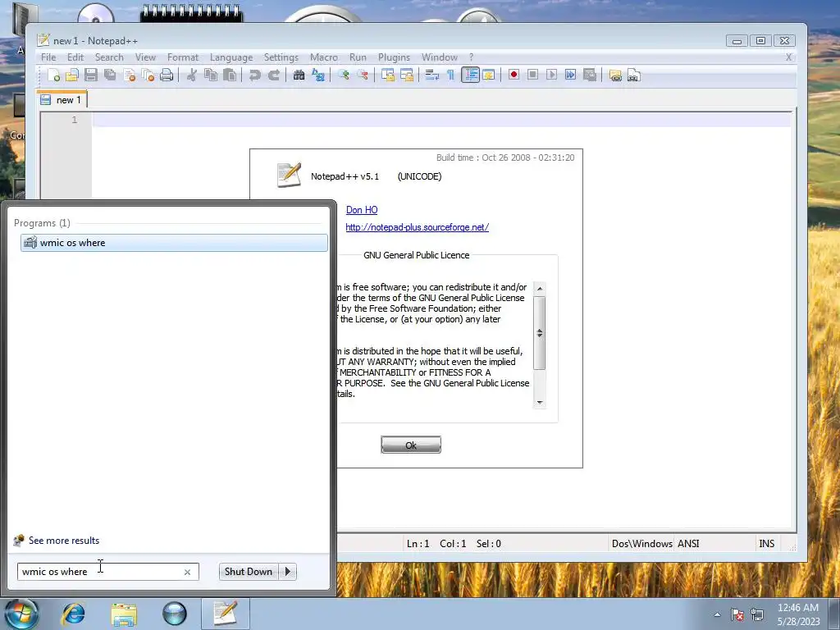This screenshot has width=840, height=630.
Task: Select the 'new 1' document tab
Action: click(x=62, y=99)
